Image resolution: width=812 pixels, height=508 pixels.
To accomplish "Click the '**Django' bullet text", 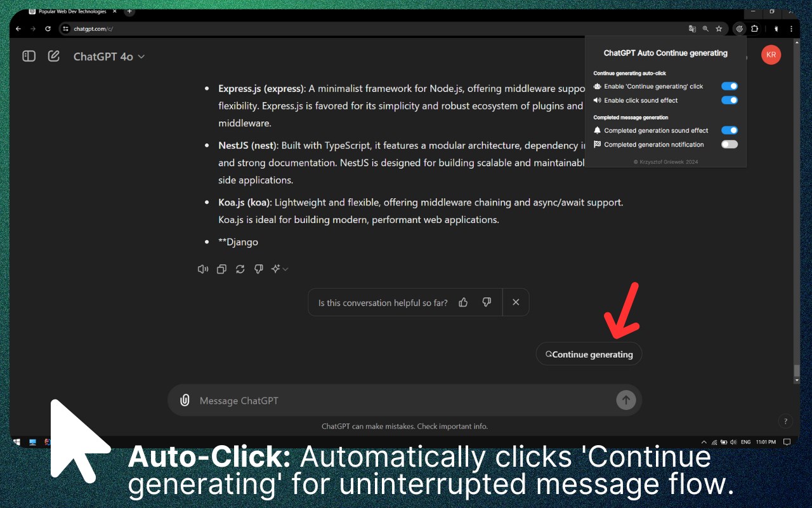I will [x=238, y=242].
